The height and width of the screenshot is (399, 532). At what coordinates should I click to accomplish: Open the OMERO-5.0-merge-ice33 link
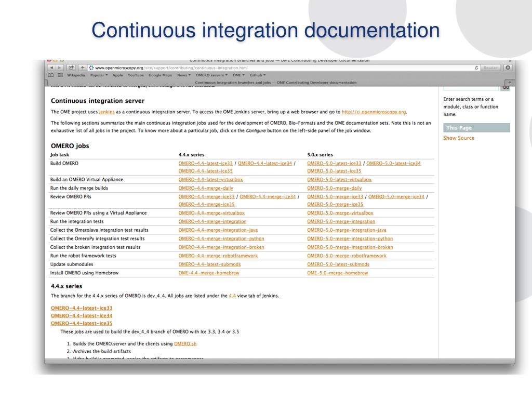pyautogui.click(x=335, y=196)
